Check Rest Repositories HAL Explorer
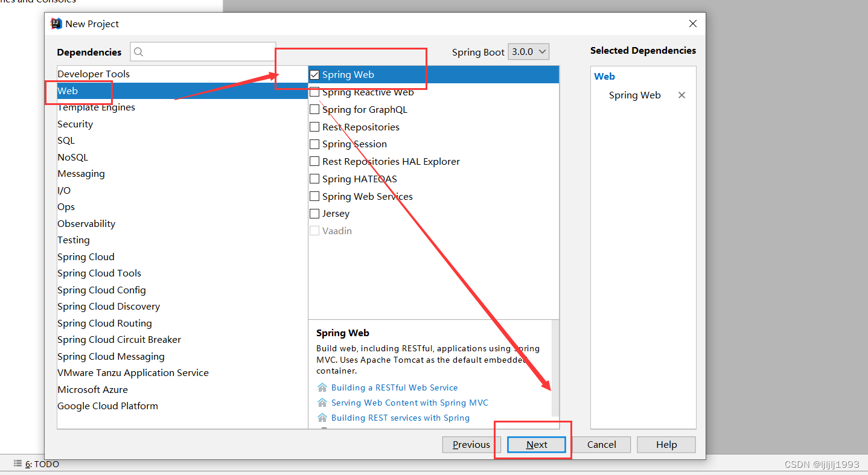 (314, 162)
